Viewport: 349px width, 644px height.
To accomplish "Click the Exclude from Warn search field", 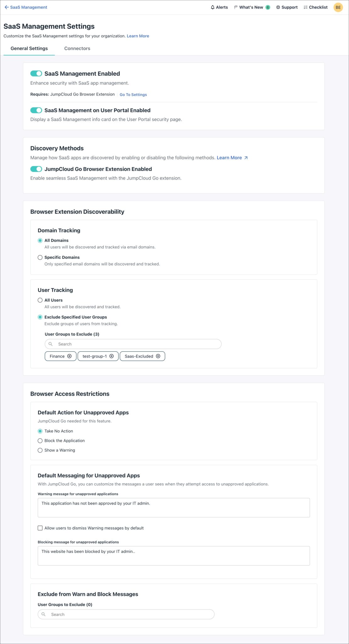I will 126,614.
